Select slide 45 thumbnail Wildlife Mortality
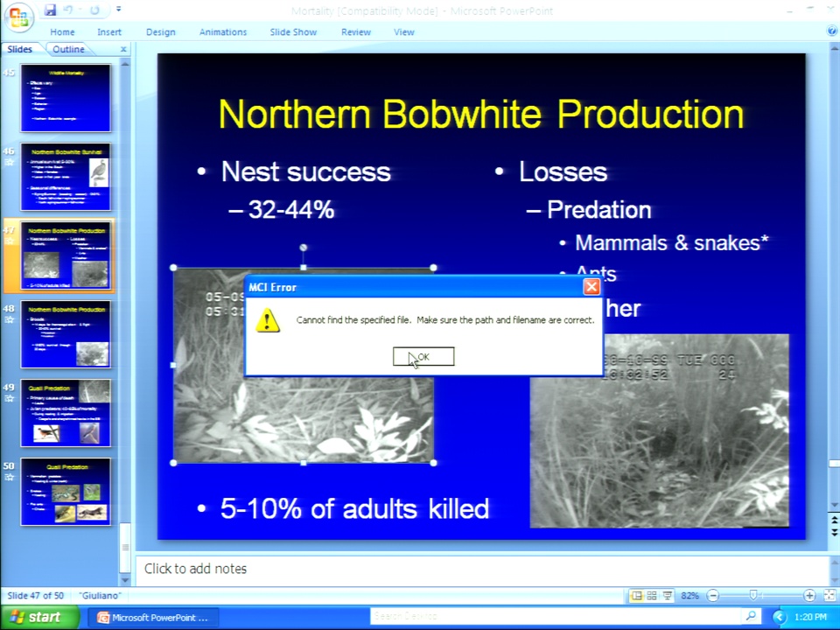Viewport: 840px width, 630px height. pos(66,97)
